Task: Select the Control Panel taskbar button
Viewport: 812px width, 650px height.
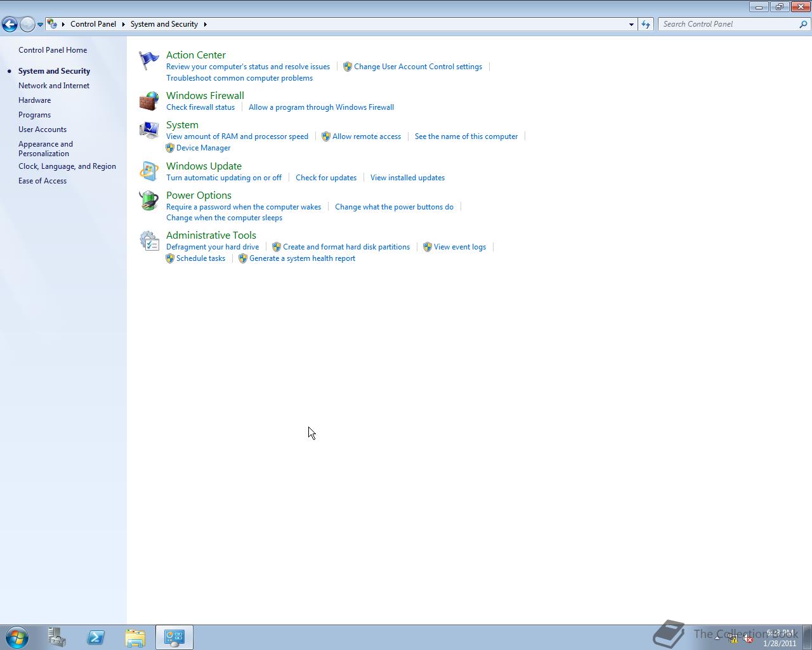Action: point(174,637)
